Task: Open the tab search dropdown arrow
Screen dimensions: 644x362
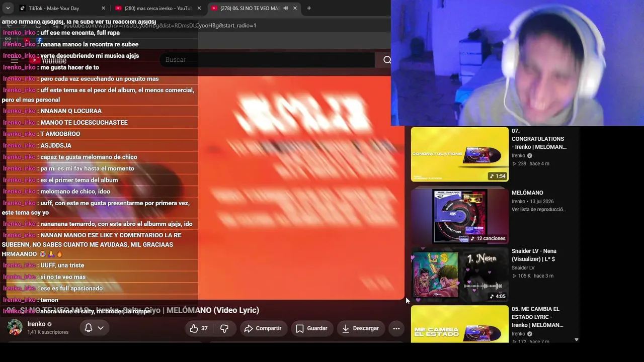Action: pyautogui.click(x=8, y=8)
